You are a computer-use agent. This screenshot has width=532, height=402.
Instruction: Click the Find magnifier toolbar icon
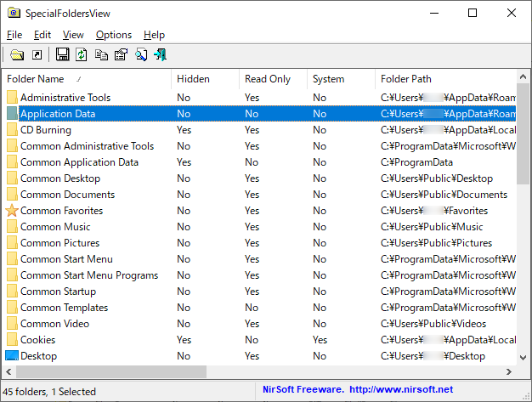pos(141,55)
